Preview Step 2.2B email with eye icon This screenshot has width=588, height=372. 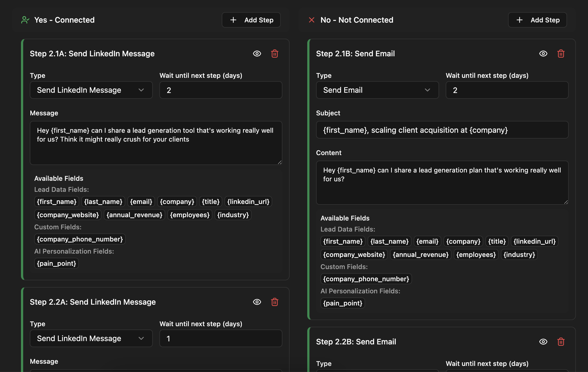tap(543, 342)
